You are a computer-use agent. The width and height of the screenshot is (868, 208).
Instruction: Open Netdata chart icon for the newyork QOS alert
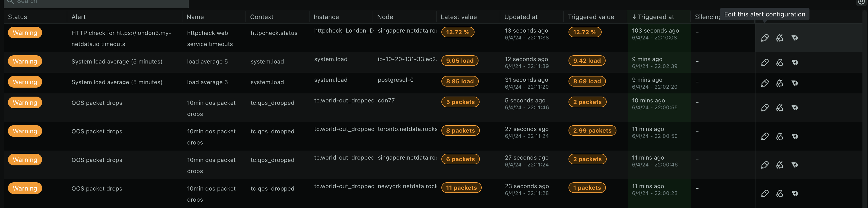[795, 193]
